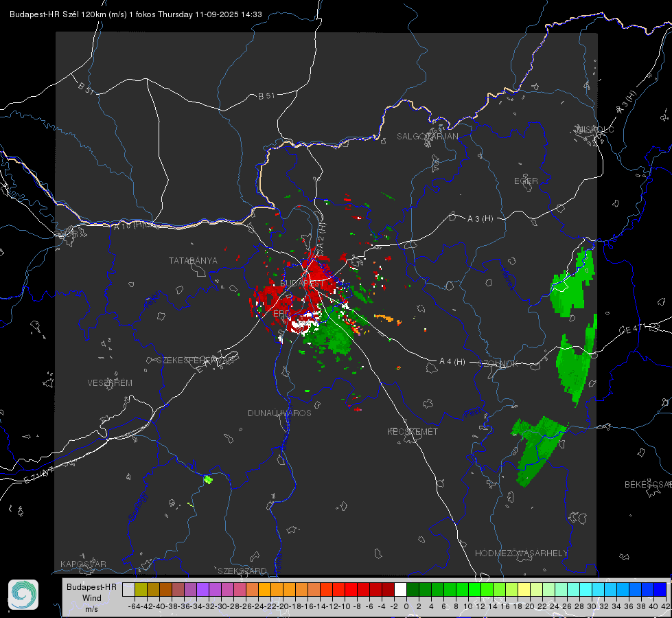The width and height of the screenshot is (672, 618).
Task: Click the TATABÁNYA city label
Action: pyautogui.click(x=193, y=261)
